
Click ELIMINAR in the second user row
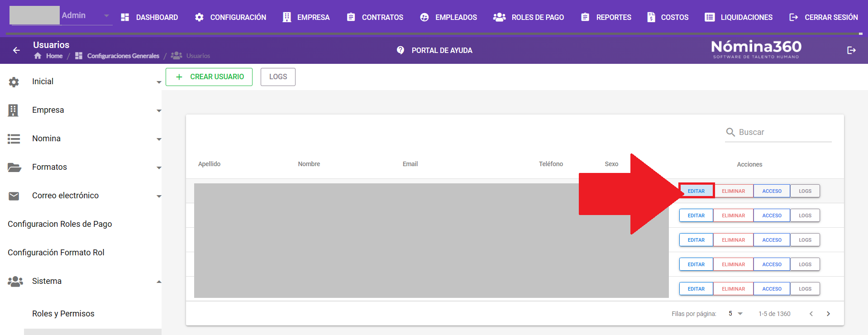[733, 215]
